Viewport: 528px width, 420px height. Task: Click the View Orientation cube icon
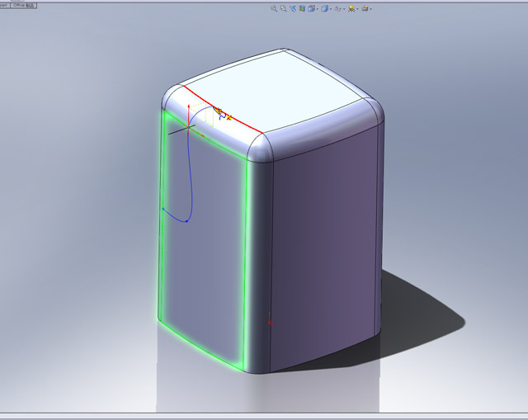(311, 8)
